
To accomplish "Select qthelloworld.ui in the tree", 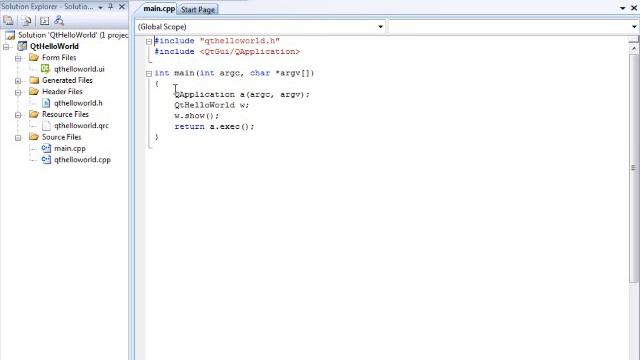I will pos(79,69).
